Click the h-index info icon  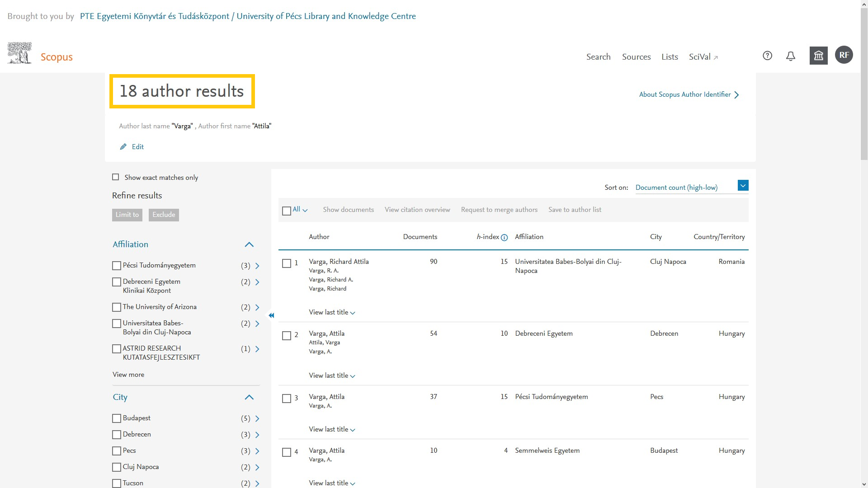point(504,238)
